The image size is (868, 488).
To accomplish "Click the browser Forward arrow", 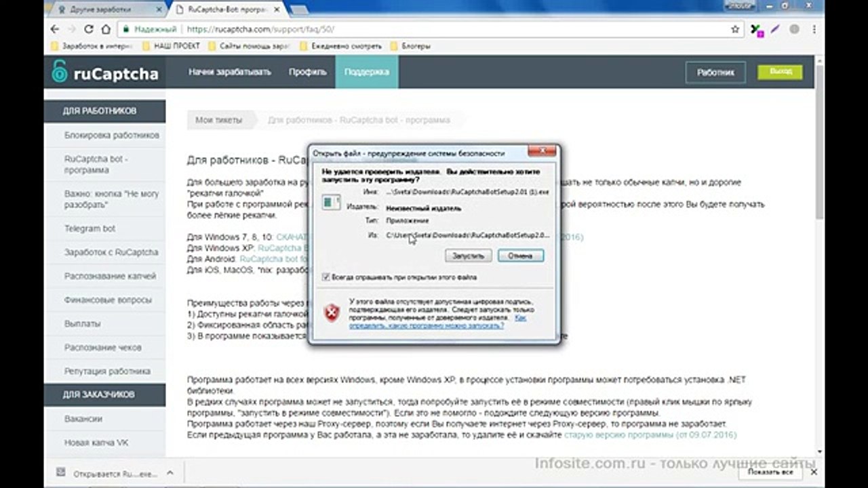I will [x=71, y=30].
